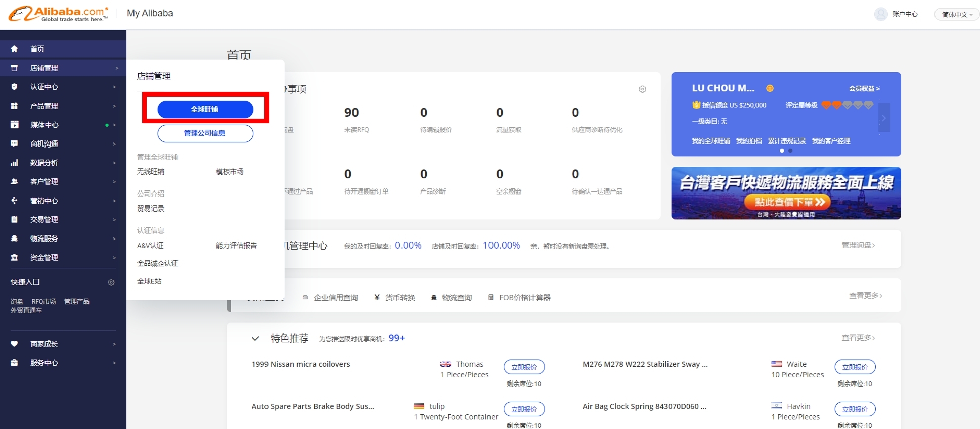Click the 管理公司信息 button
980x429 pixels.
click(x=205, y=133)
